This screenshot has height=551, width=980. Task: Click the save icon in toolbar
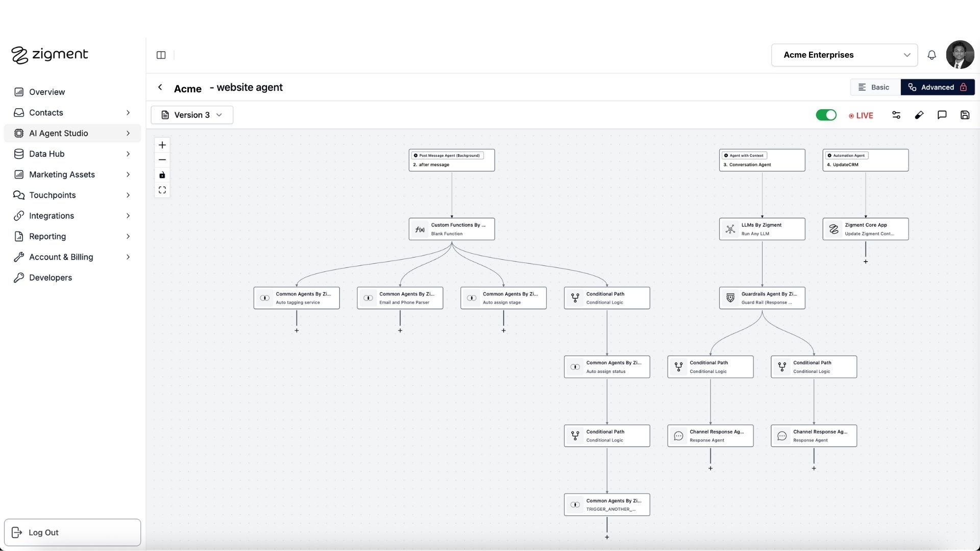[x=965, y=115]
